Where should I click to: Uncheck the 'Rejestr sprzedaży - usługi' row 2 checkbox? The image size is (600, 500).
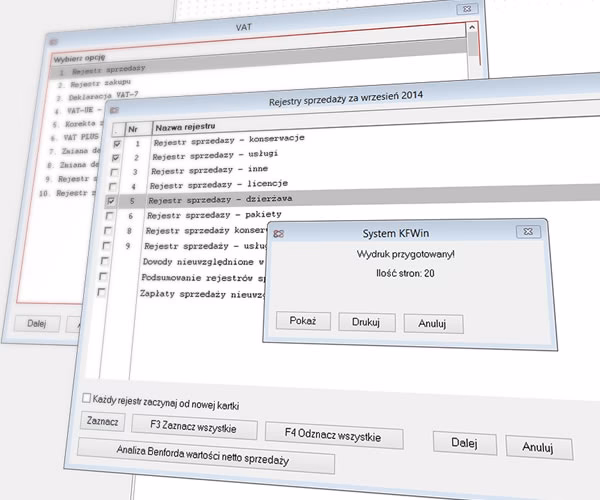point(117,157)
